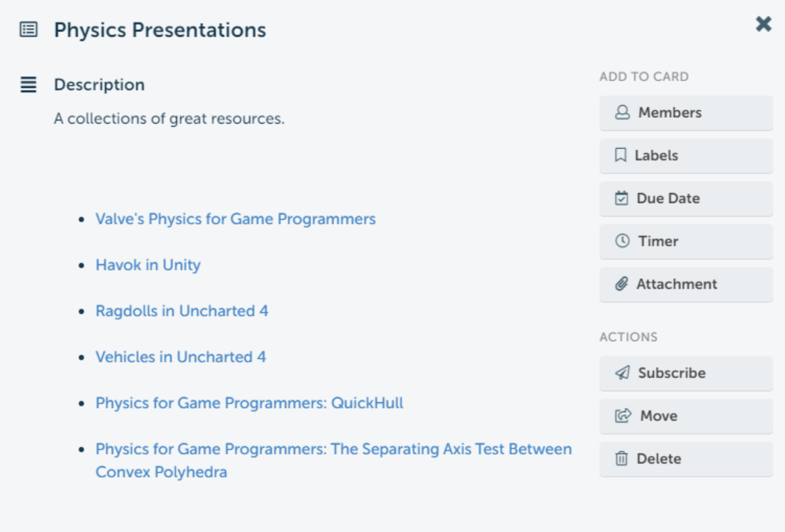Viewport: 785px width, 532px height.
Task: Edit the description text about great resources
Action: click(x=169, y=119)
